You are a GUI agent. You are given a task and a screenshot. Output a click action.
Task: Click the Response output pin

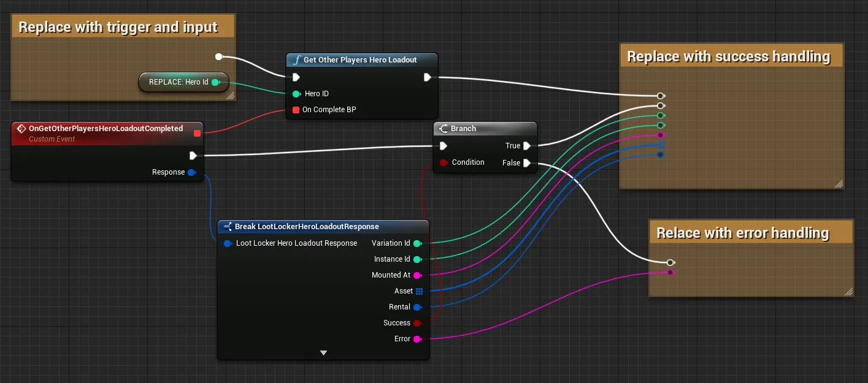(191, 173)
